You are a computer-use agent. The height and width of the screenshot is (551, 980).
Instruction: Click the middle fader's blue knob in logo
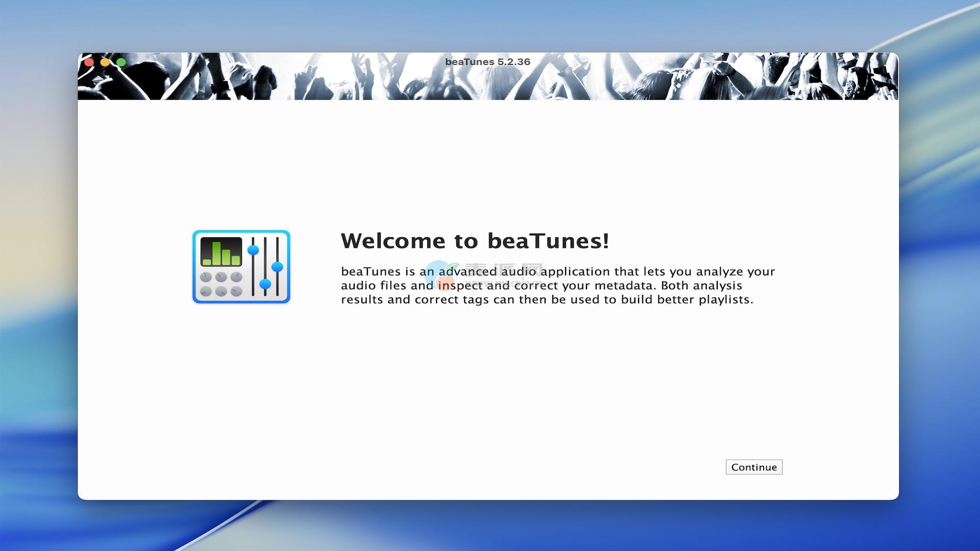coord(265,284)
